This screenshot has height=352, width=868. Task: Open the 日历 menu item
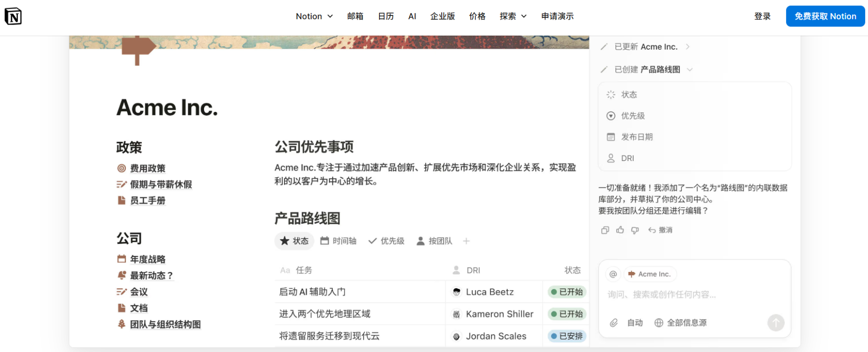click(x=386, y=16)
